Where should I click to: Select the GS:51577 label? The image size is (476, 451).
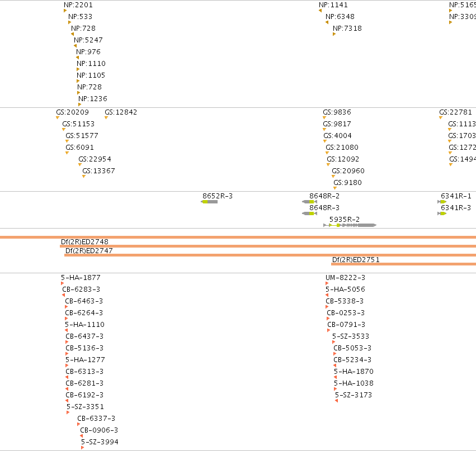coord(82,136)
